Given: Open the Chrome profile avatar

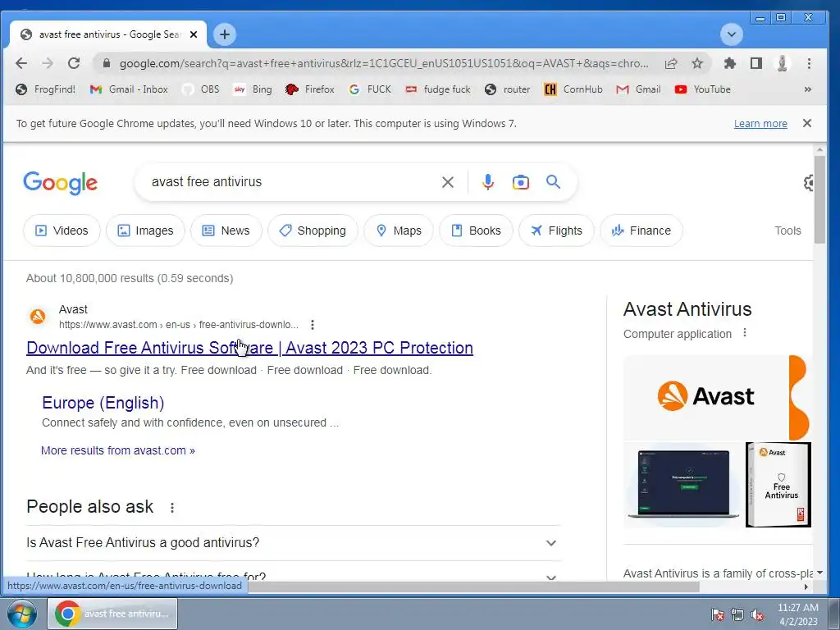Looking at the screenshot, I should 782,63.
